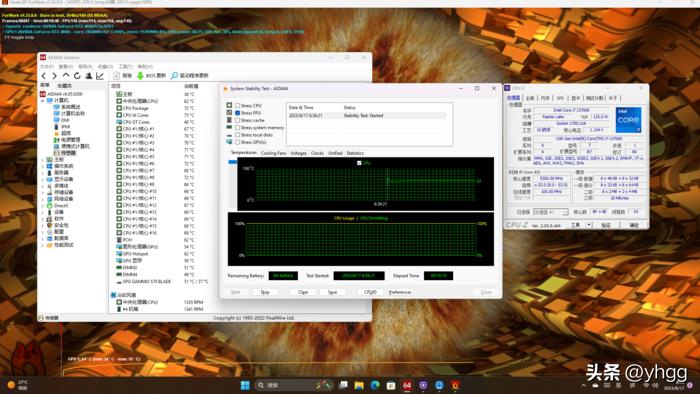This screenshot has height=394, width=700.
Task: Click the FurMark icon on the taskbar
Action: [x=455, y=385]
